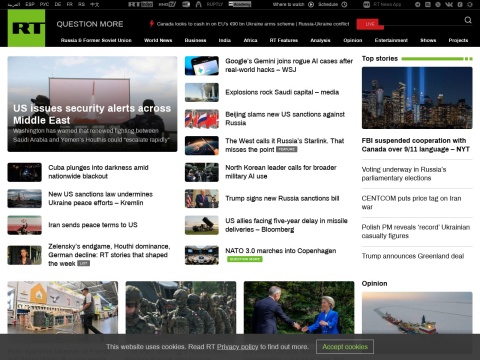Open US issues security alerts lead story

click(x=92, y=104)
